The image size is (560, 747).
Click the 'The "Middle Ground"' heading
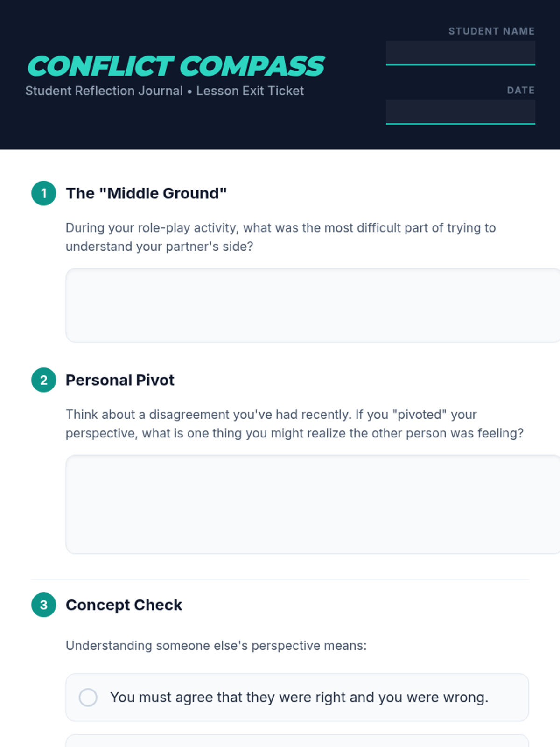pos(146,193)
